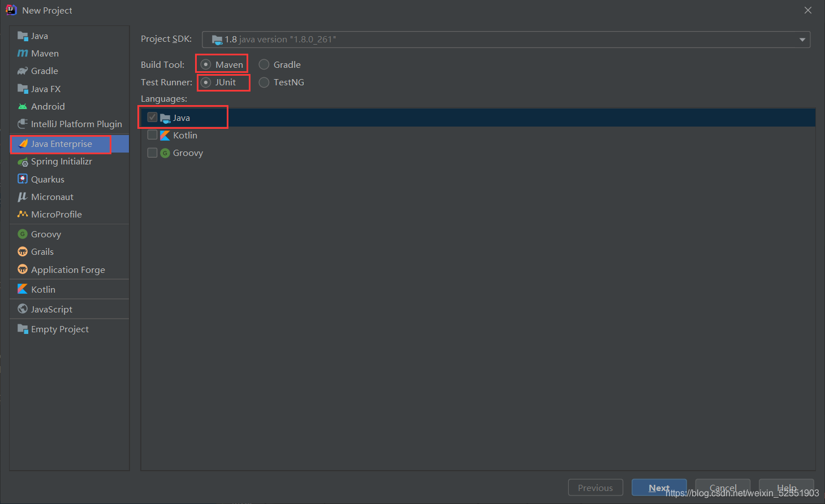The image size is (825, 504).
Task: Click the Grails icon
Action: click(23, 251)
